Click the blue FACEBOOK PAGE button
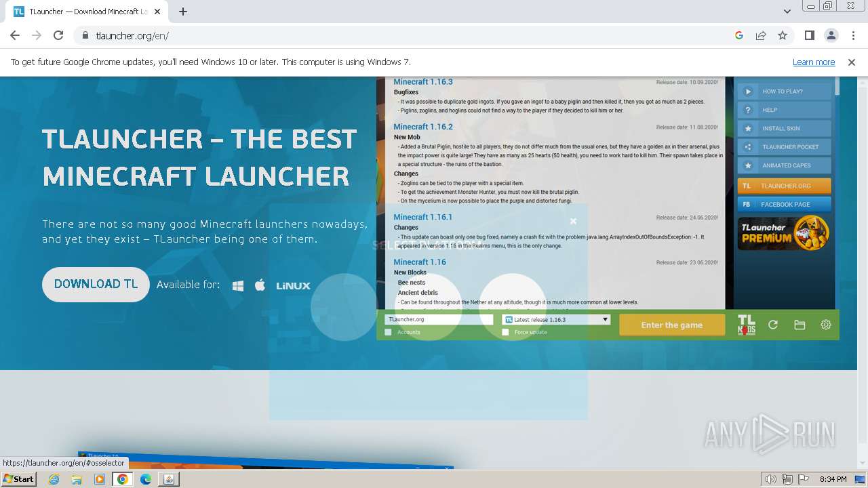Viewport: 868px width, 488px height. click(x=784, y=204)
